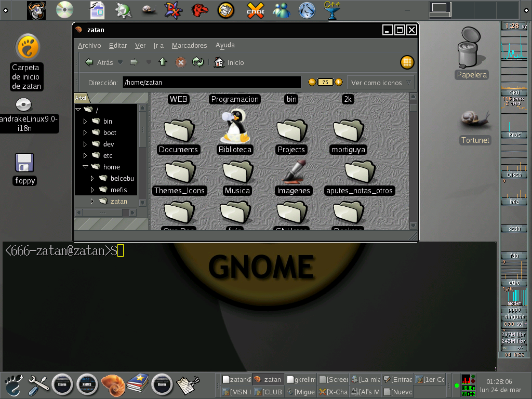Click the red stop loading icon
532x399 pixels.
[x=180, y=62]
